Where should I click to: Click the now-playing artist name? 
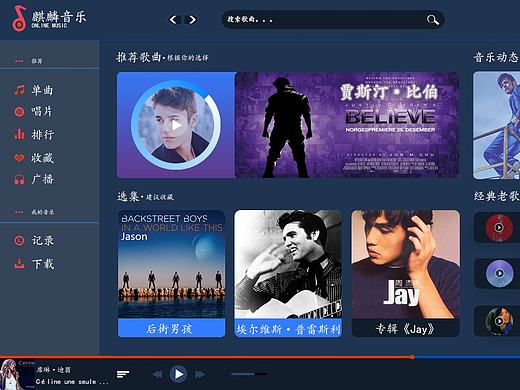tap(53, 369)
